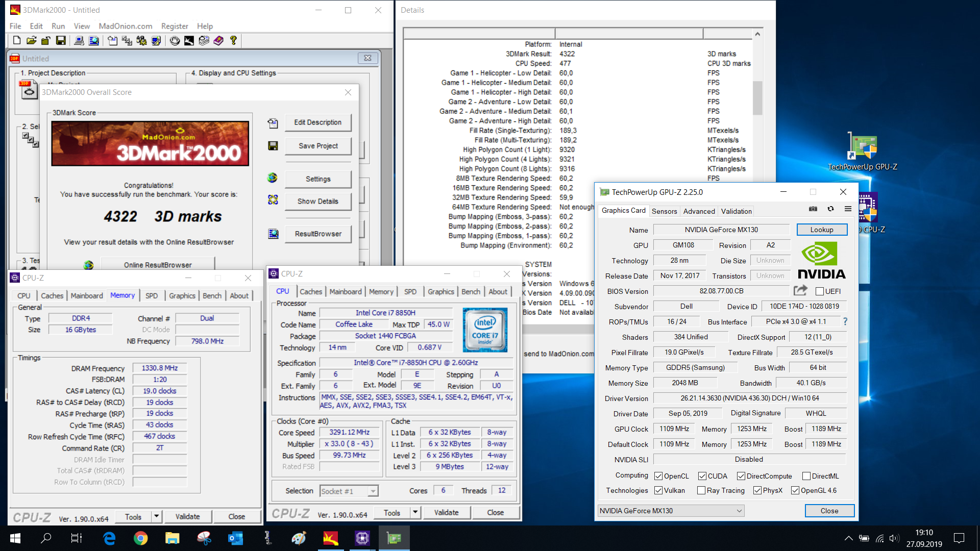Show hidden system tray icons chevron
This screenshot has height=551, width=980.
[848, 538]
